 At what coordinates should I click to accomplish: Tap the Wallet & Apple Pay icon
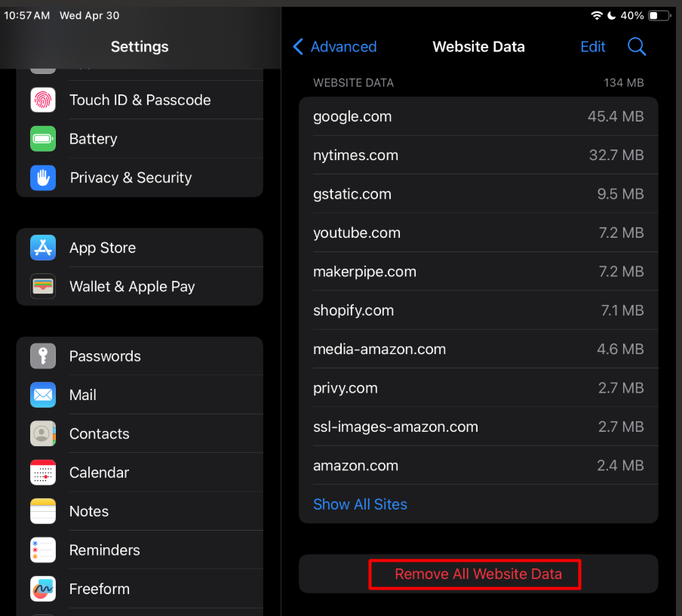(42, 286)
